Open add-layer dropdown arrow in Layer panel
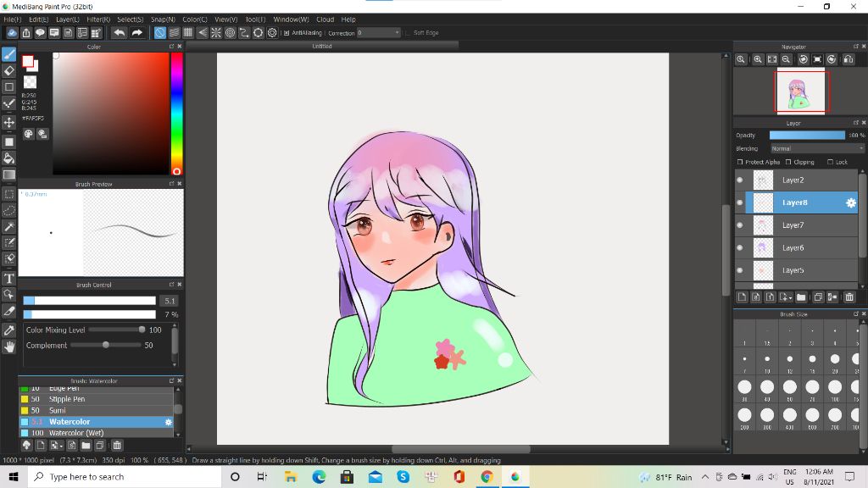 point(786,297)
